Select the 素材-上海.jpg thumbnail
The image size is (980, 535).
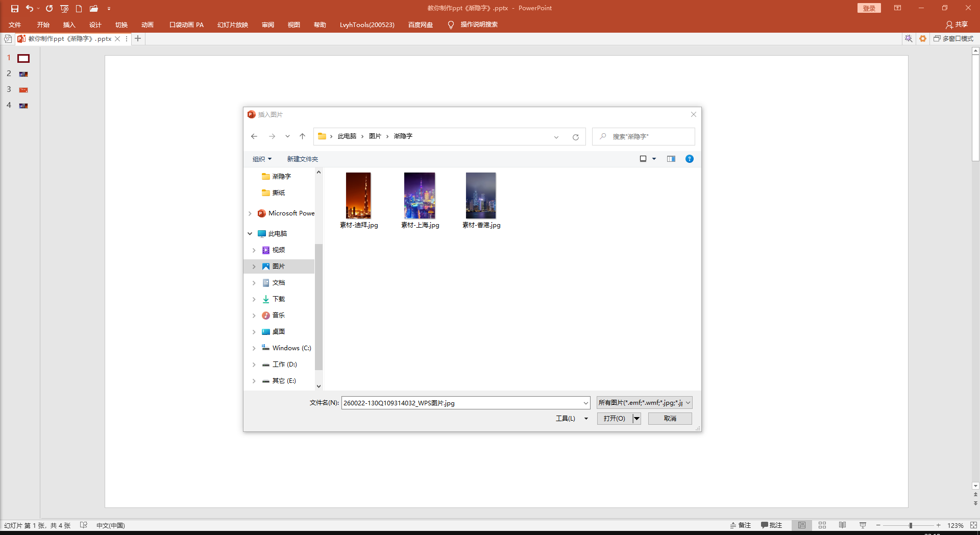[x=420, y=196]
